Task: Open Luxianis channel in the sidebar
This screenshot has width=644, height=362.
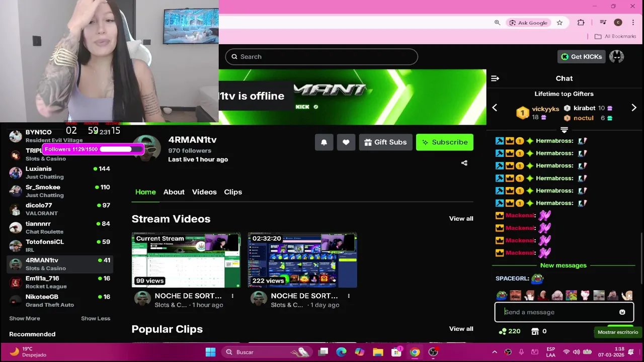Action: (x=60, y=173)
